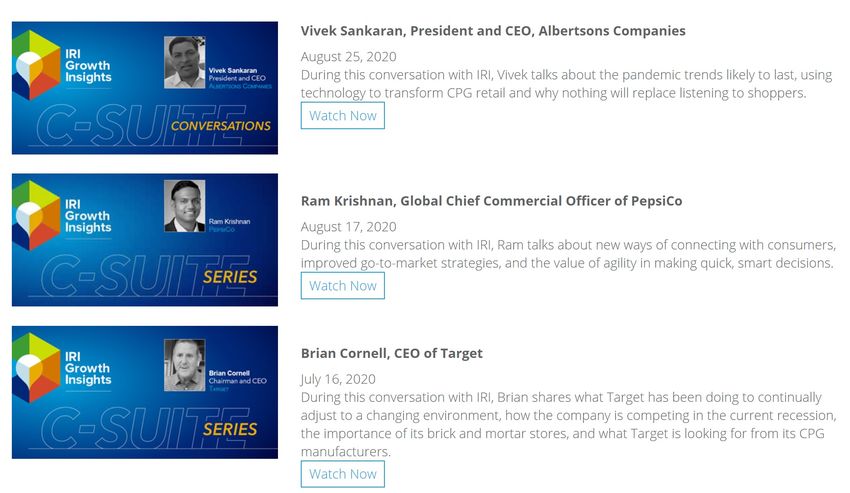
Task: Open the Brian Cornell C-Suite Series thumbnail
Action: tap(145, 392)
